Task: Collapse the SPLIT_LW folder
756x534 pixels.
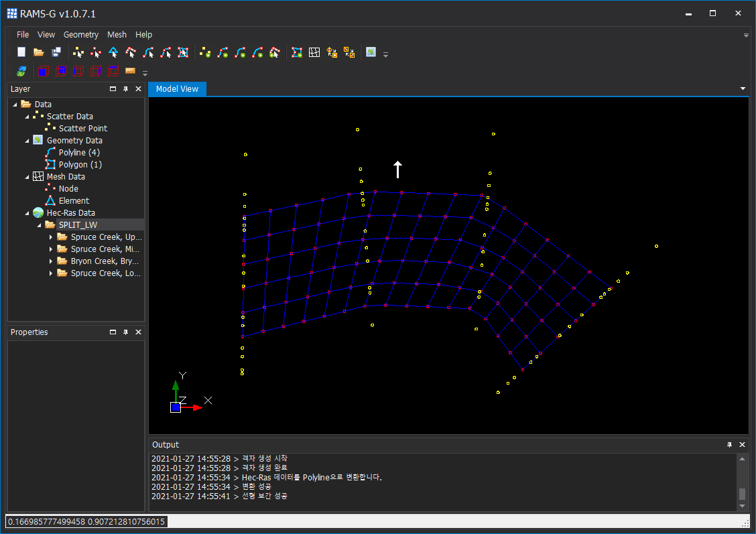Action: (x=39, y=224)
